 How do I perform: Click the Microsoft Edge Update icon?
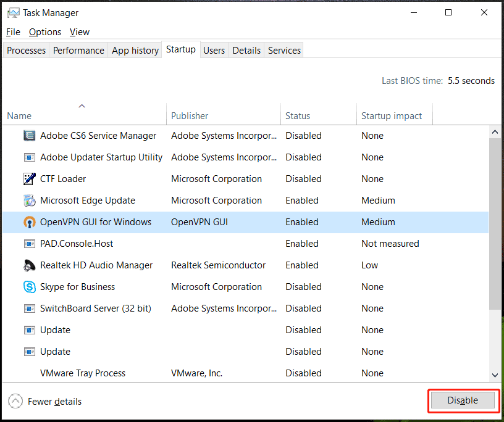pyautogui.click(x=29, y=200)
